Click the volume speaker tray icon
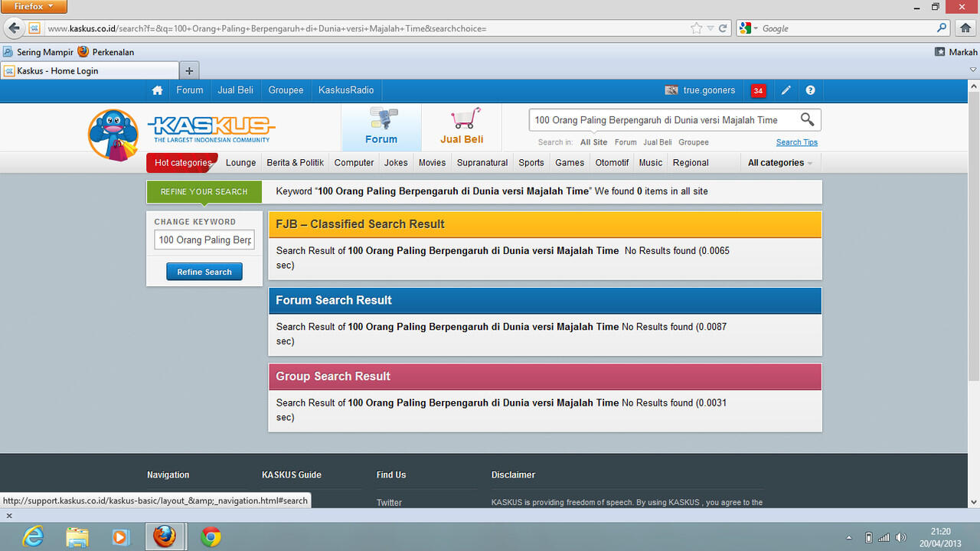980x551 pixels. point(901,537)
